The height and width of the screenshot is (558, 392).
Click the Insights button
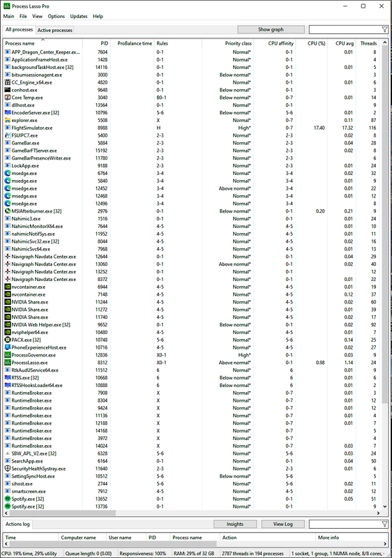pos(235,525)
